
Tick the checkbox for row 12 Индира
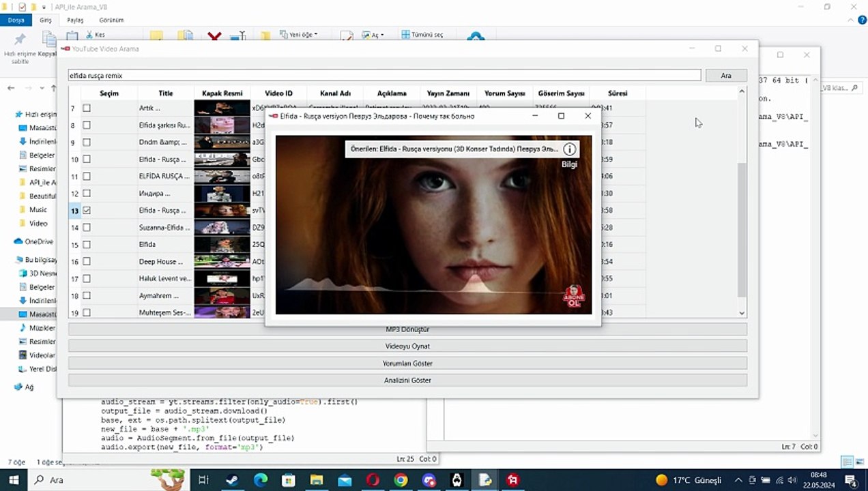tap(87, 193)
